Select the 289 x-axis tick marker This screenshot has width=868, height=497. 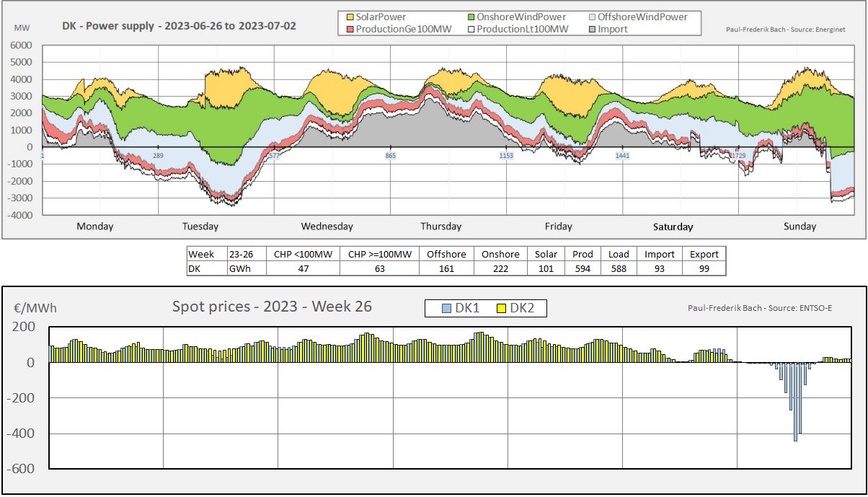(x=158, y=156)
